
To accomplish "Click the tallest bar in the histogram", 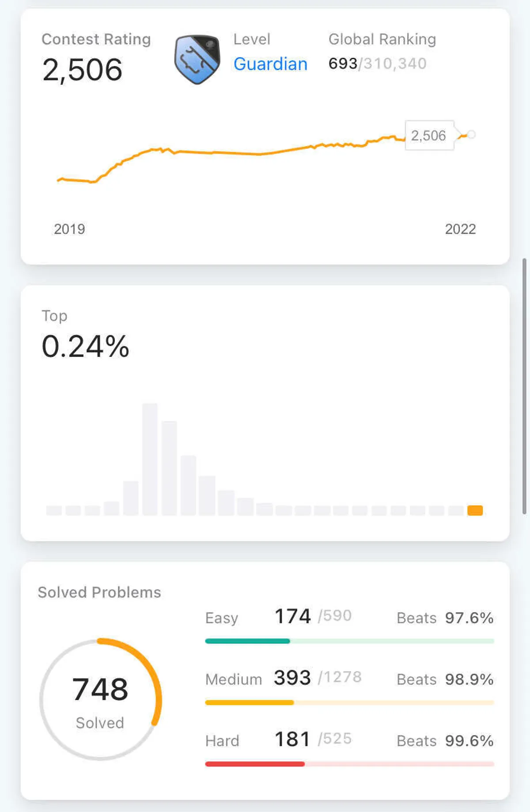I will [x=150, y=459].
